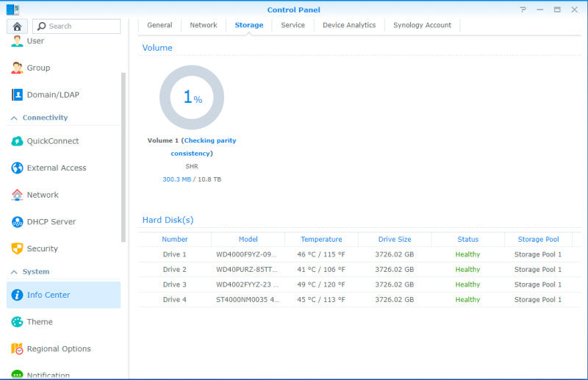This screenshot has height=380, width=588.
Task: Open the Security shield icon
Action: 17,248
